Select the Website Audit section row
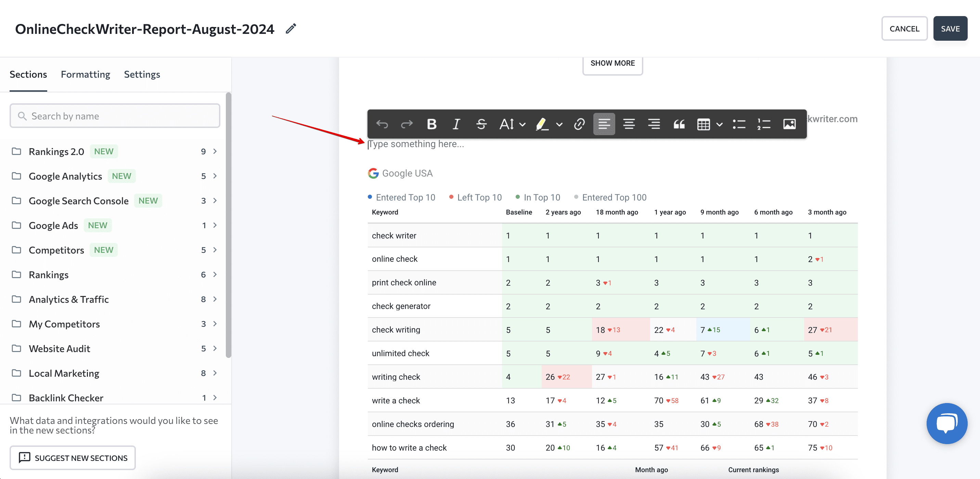Image resolution: width=980 pixels, height=479 pixels. 114,349
